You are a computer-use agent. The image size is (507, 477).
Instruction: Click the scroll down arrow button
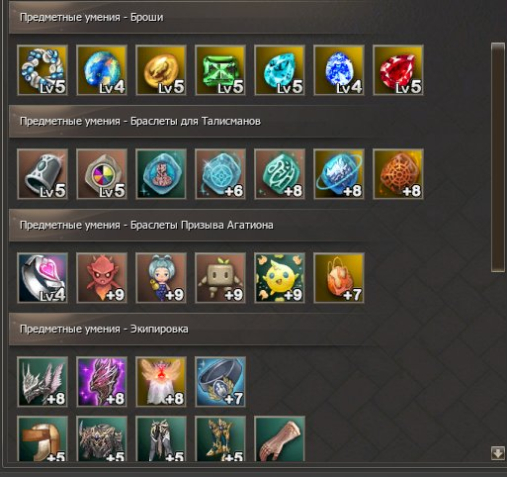498,453
